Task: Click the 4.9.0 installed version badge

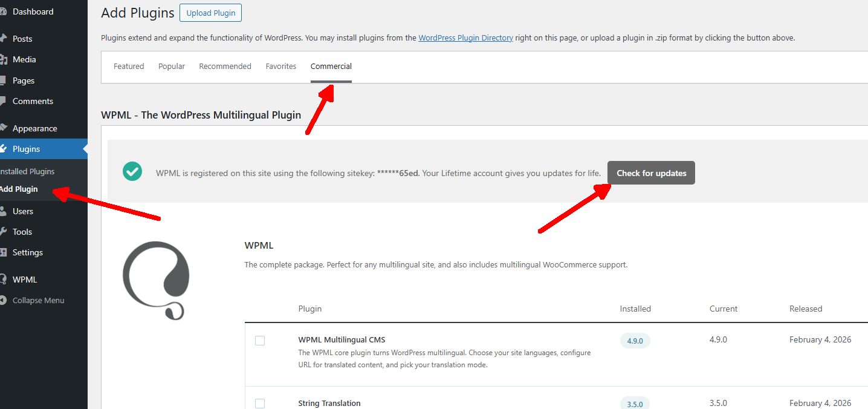Action: 635,341
